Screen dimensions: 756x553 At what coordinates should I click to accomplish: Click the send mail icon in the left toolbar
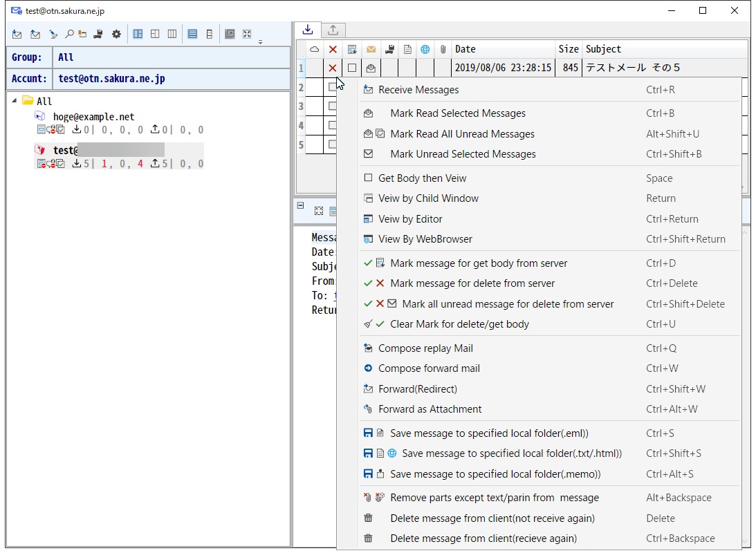[x=35, y=34]
